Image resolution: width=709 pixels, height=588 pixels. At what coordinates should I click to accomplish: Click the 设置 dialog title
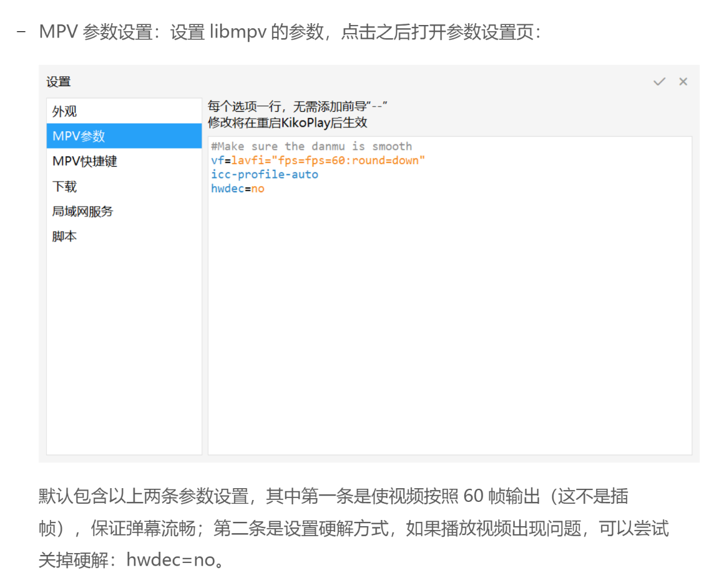coord(58,82)
